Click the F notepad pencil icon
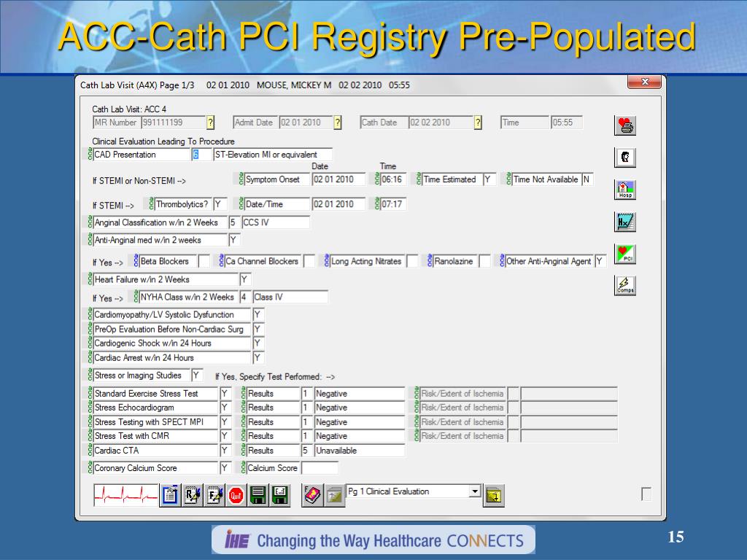Screen dimensions: 747x560 (214, 495)
